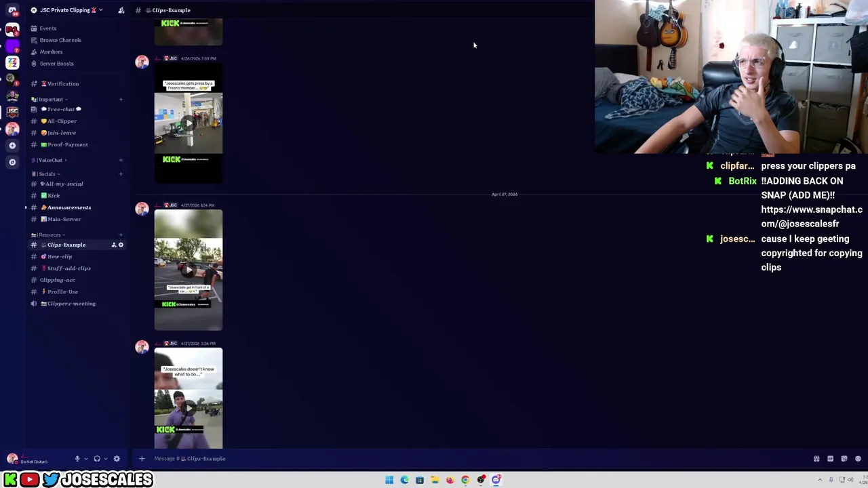The width and height of the screenshot is (868, 488).
Task: Create invite icon on Clips-Example channel
Action: [114, 245]
